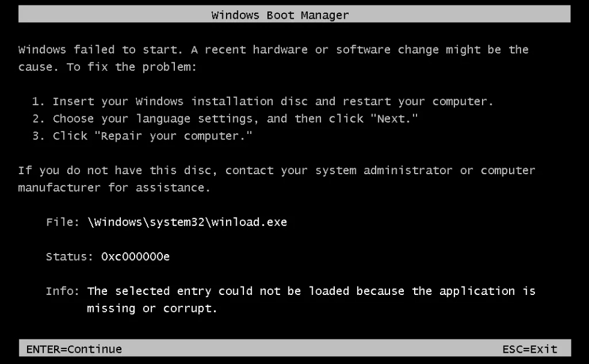Select the ESC=Exit option
The image size is (589, 364).
(529, 349)
